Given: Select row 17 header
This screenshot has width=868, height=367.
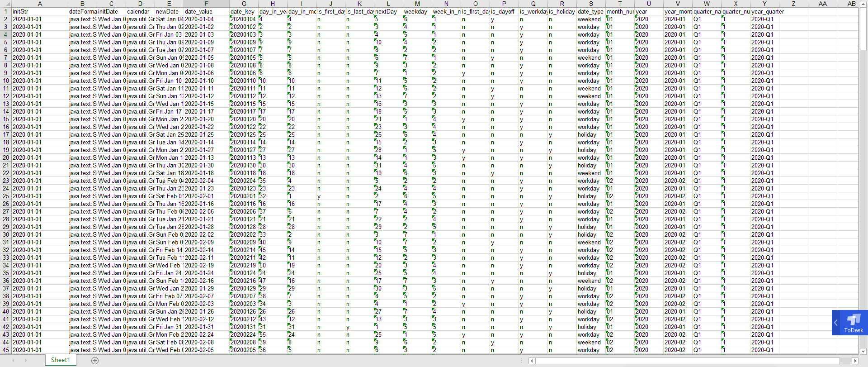Looking at the screenshot, I should (x=5, y=134).
